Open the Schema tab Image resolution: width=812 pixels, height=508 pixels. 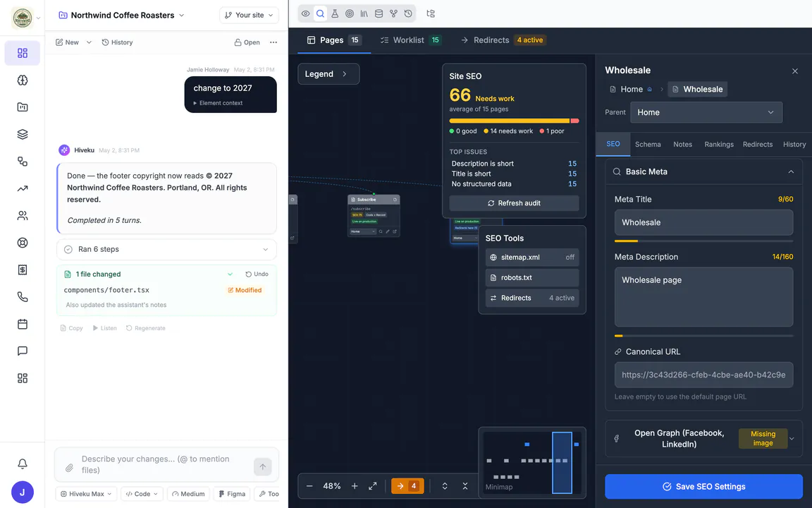(648, 144)
